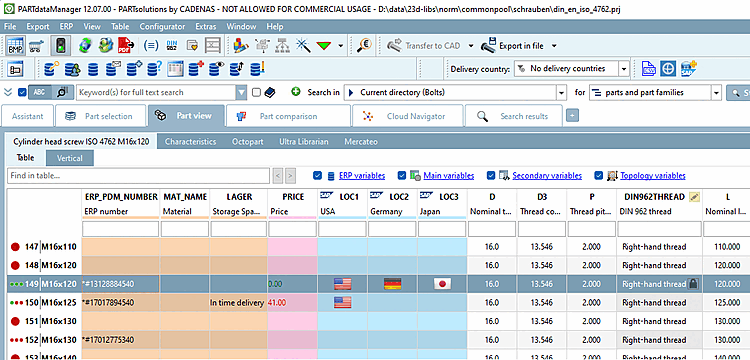Click the pencil icon in DIN962THREAD header
Viewport: 750px width, 360px height.
pyautogui.click(x=695, y=197)
